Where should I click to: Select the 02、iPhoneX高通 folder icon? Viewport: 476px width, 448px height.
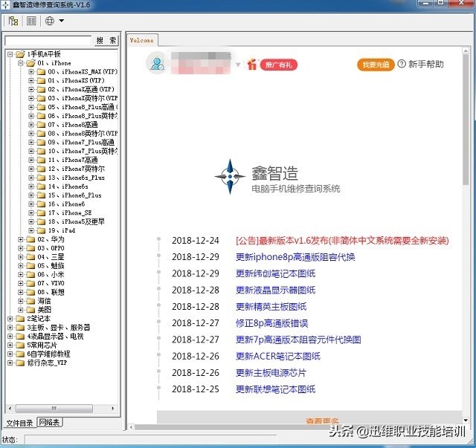pyautogui.click(x=41, y=89)
